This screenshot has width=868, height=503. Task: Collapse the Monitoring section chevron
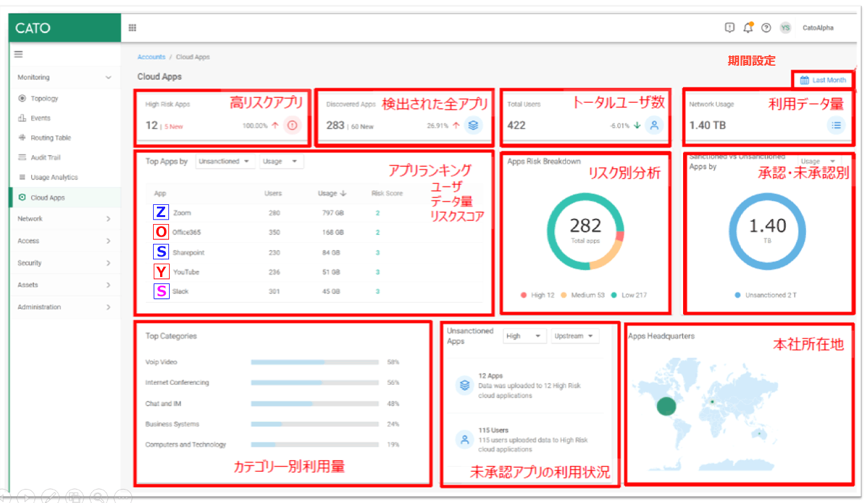(108, 78)
